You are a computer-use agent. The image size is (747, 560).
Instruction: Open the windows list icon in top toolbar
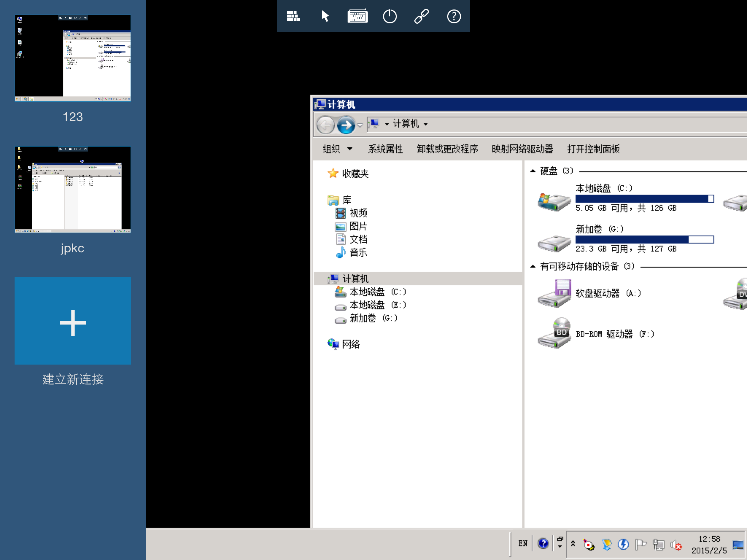[x=293, y=16]
